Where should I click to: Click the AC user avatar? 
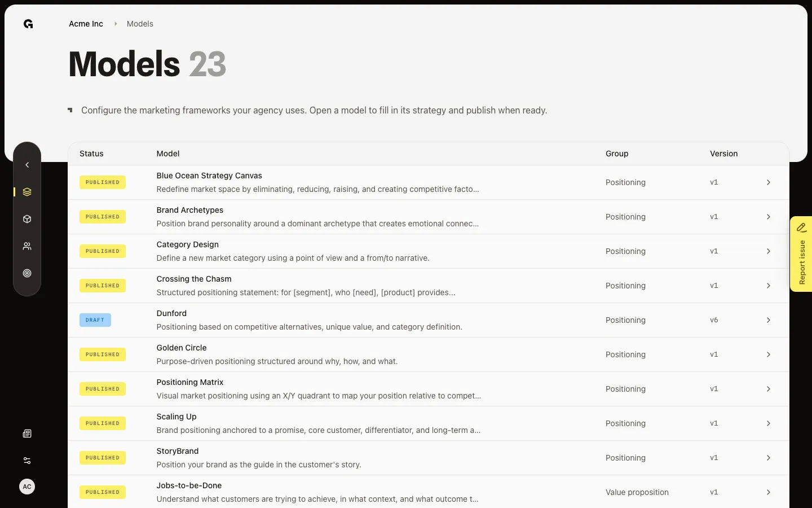coord(27,487)
